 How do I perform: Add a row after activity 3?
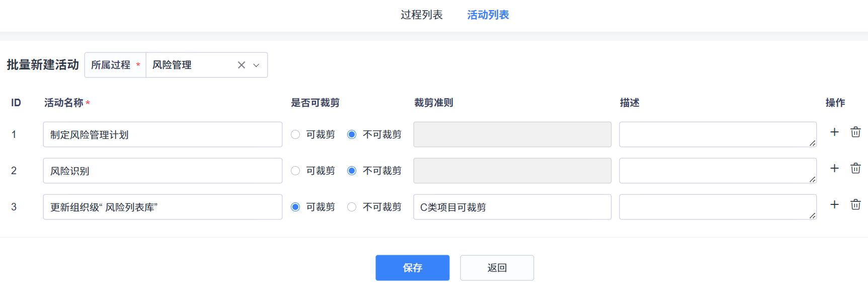(834, 204)
